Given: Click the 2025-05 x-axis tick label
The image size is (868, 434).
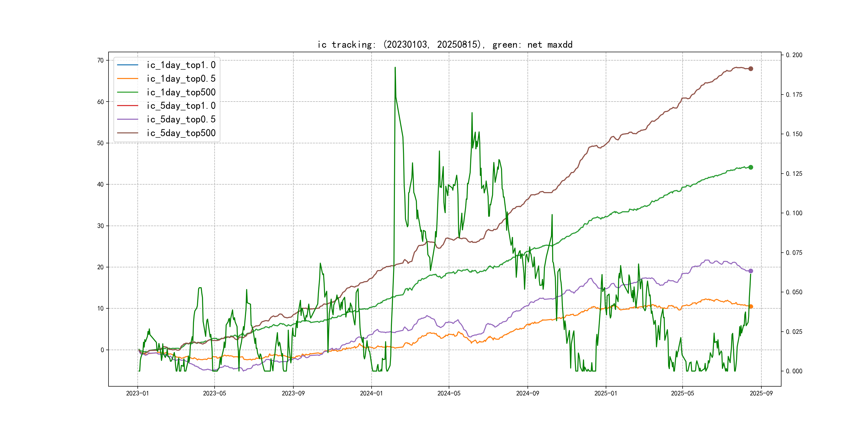Looking at the screenshot, I should 682,393.
